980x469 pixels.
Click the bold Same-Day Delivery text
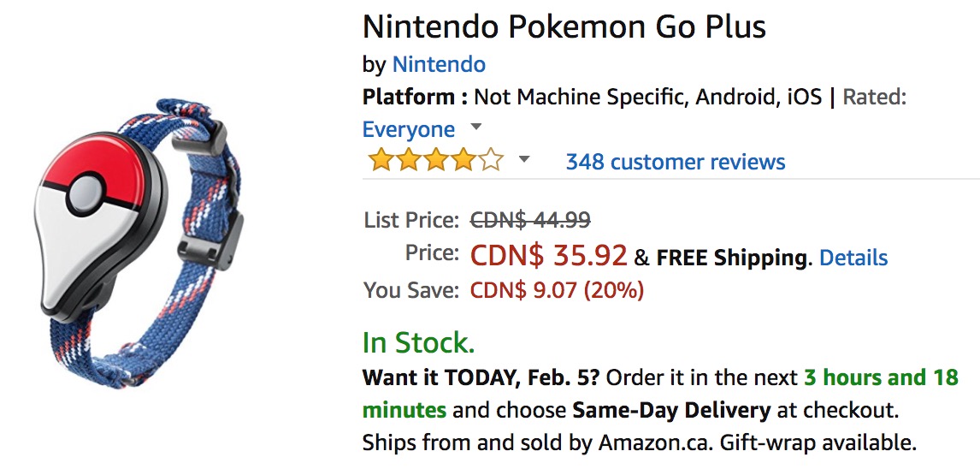(671, 410)
